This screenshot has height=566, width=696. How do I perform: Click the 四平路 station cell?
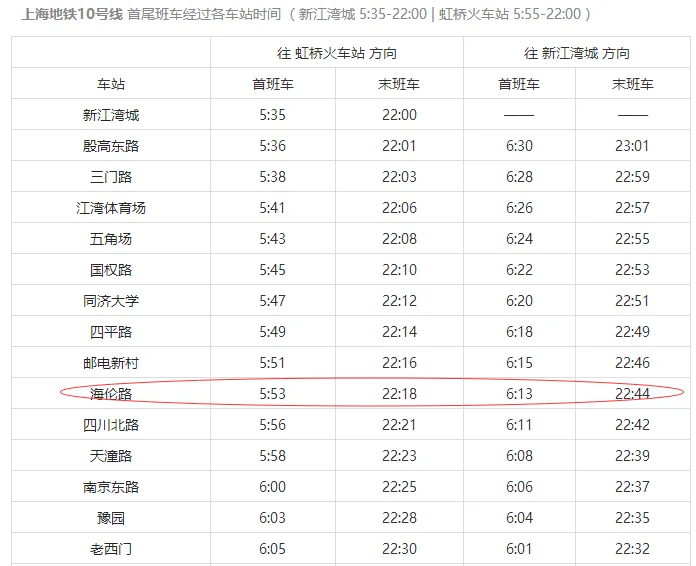tap(111, 332)
